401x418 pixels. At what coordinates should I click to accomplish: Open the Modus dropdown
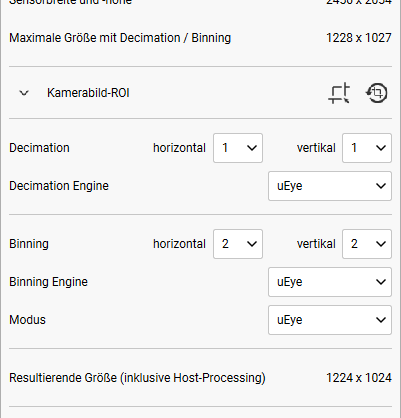click(330, 320)
